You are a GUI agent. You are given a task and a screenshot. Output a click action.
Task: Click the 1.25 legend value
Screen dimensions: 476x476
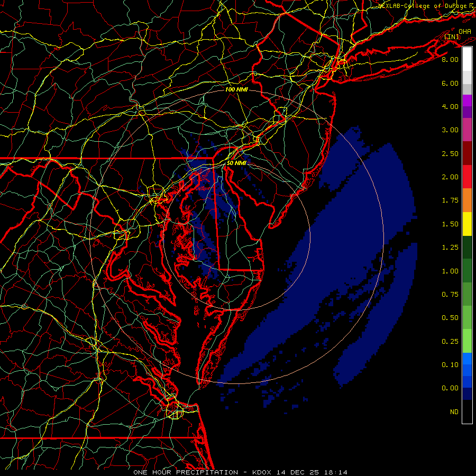click(x=450, y=248)
